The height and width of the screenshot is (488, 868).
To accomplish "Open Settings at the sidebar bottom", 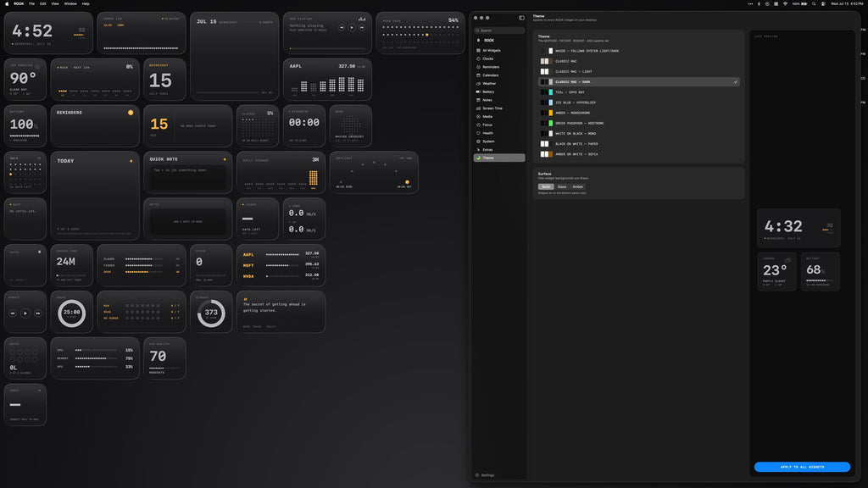I will 485,475.
